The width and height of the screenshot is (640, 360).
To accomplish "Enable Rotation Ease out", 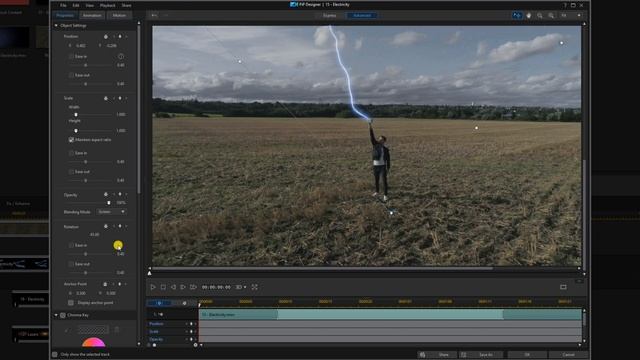I will click(71, 264).
